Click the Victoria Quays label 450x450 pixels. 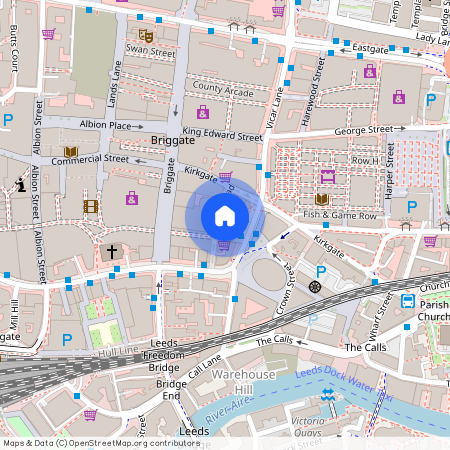(308, 427)
